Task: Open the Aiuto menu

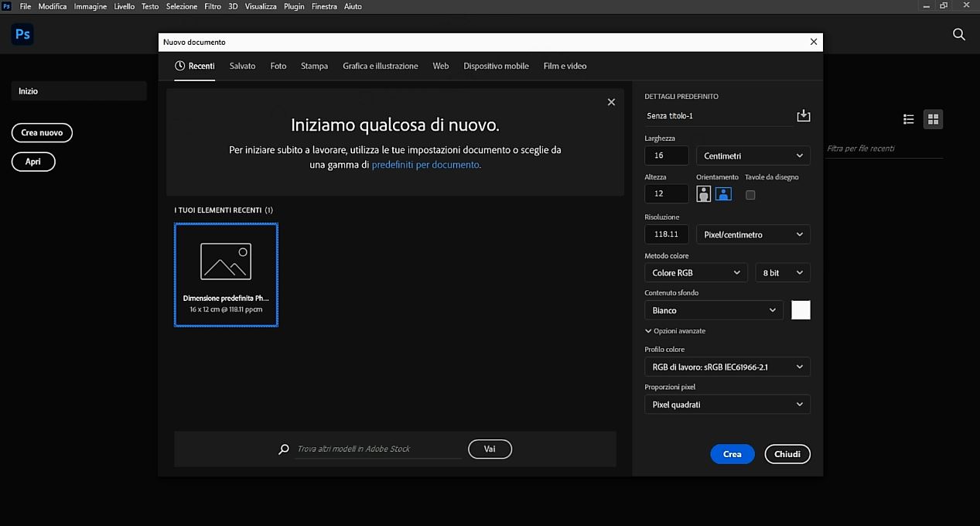Action: pyautogui.click(x=353, y=6)
